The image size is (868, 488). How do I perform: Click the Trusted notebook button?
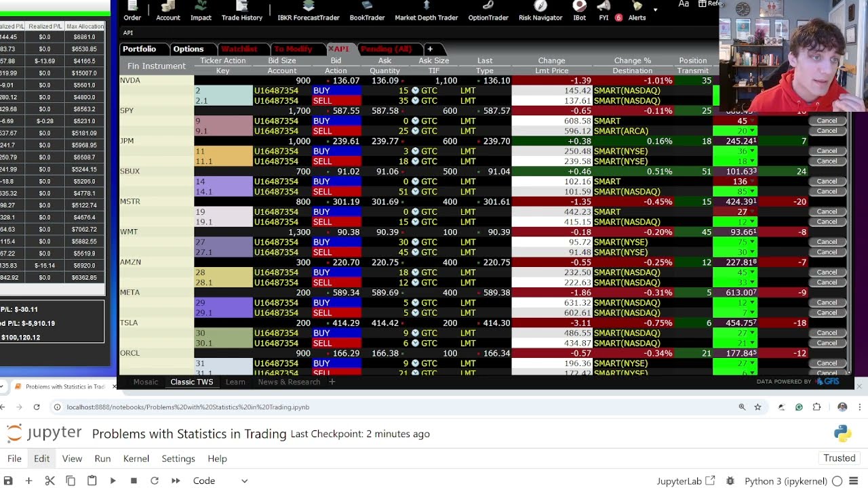coord(840,458)
